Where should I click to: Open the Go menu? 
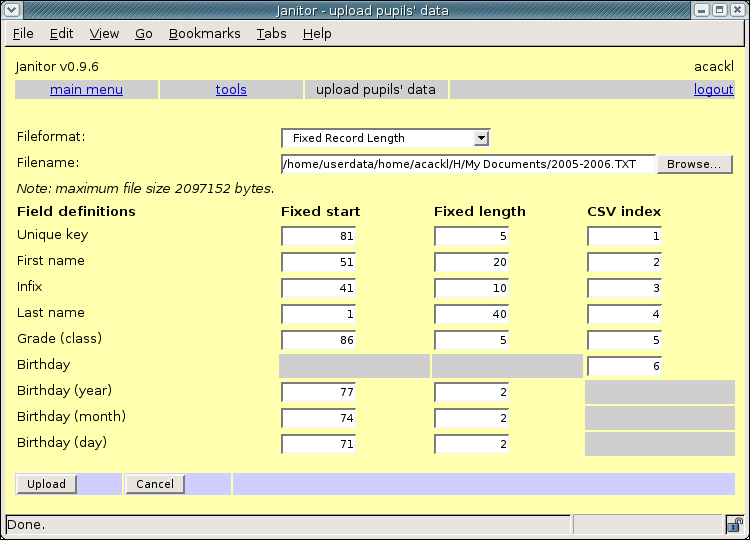click(x=143, y=33)
